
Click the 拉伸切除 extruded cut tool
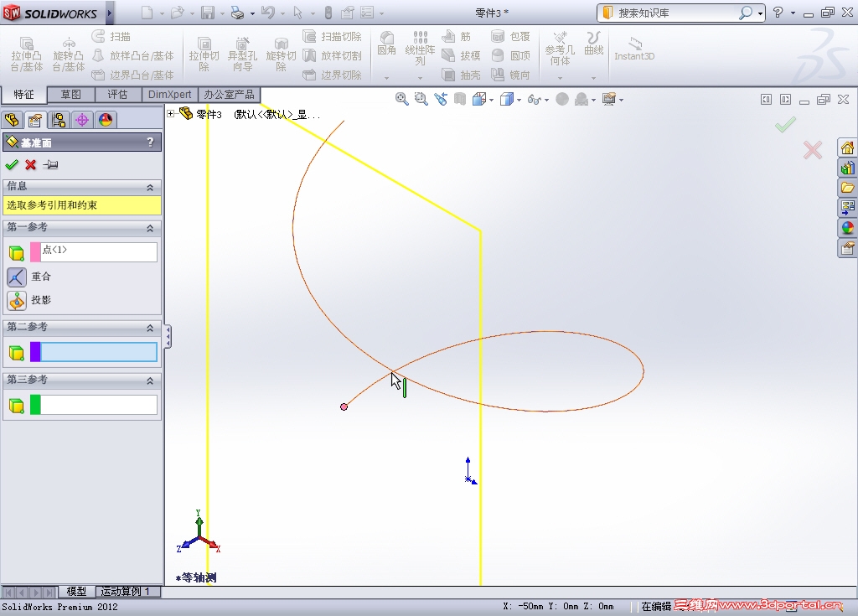[x=204, y=54]
